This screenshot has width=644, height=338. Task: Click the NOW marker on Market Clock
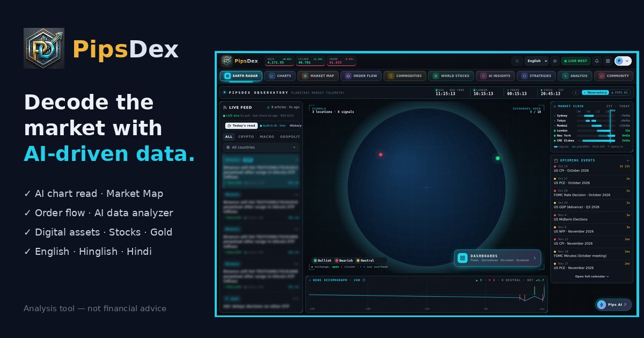[x=612, y=110]
